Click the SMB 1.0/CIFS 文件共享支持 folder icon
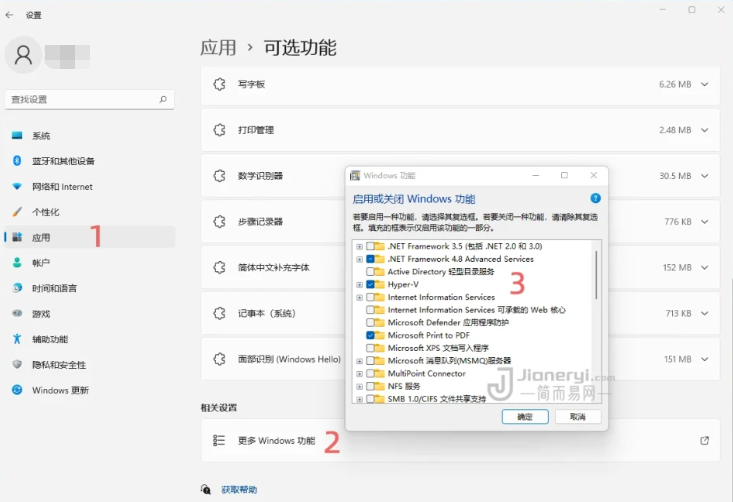 379,399
